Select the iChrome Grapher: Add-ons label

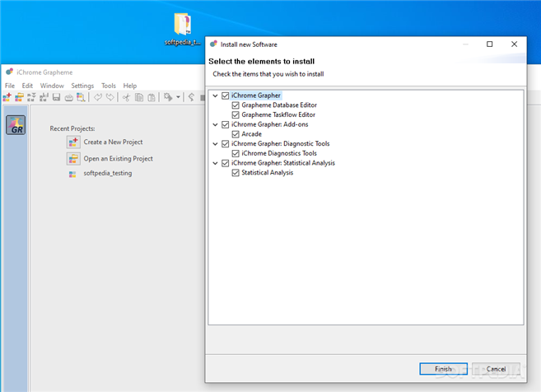(270, 124)
